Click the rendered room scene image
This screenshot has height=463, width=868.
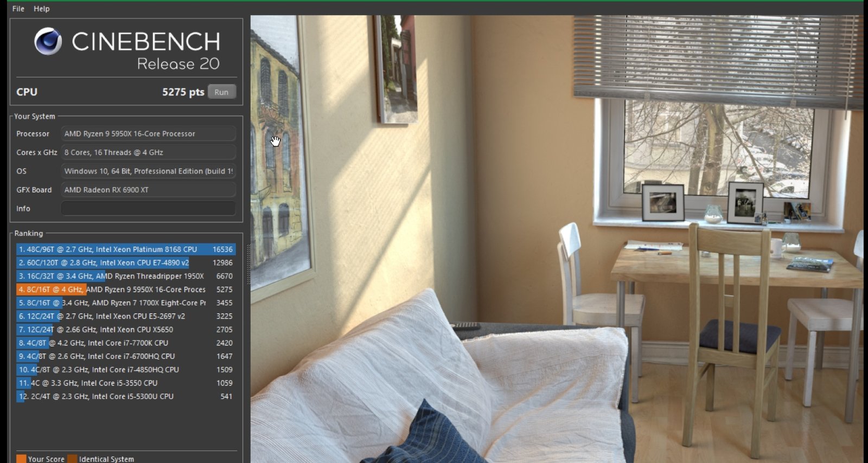557,239
